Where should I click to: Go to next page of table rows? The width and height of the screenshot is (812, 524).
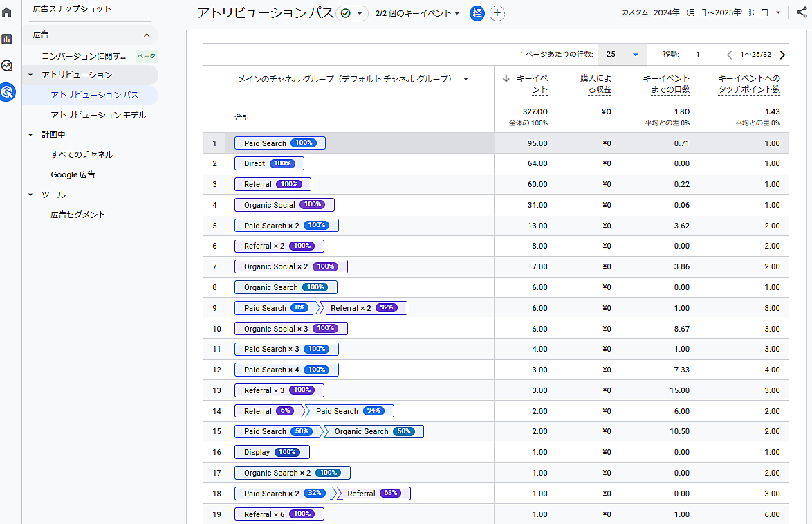coord(782,55)
